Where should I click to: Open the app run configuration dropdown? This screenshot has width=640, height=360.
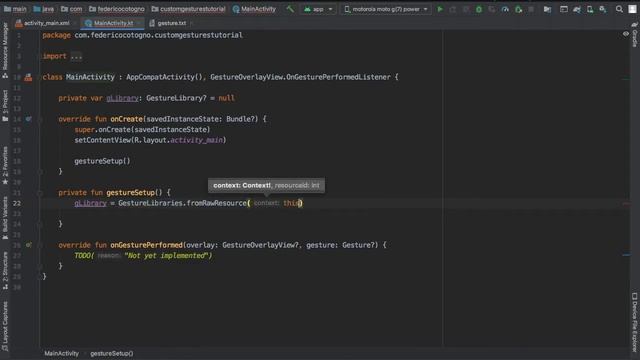coord(318,9)
